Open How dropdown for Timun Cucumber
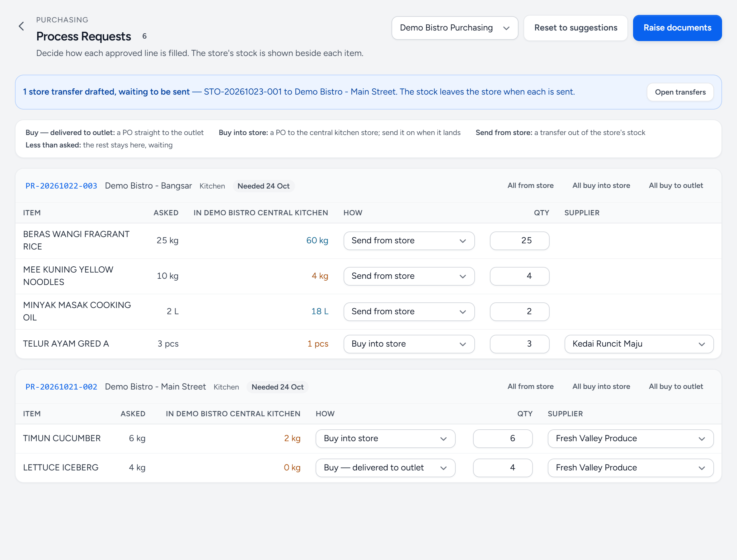Viewport: 737px width, 560px height. (385, 438)
